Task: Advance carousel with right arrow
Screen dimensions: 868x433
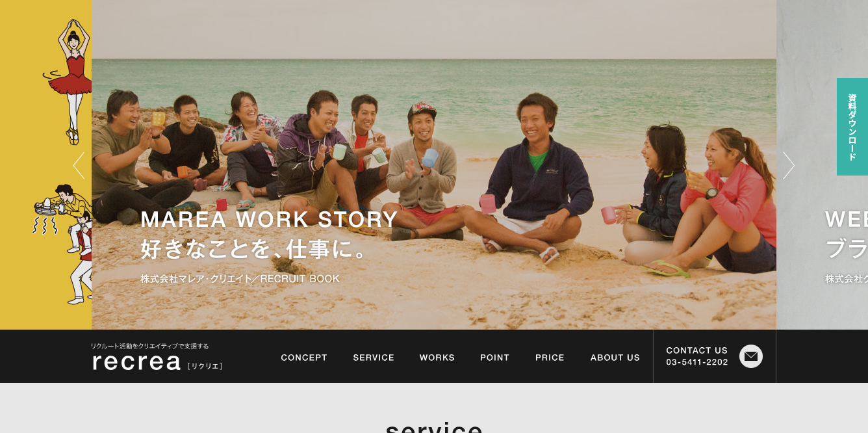Action: (x=789, y=165)
